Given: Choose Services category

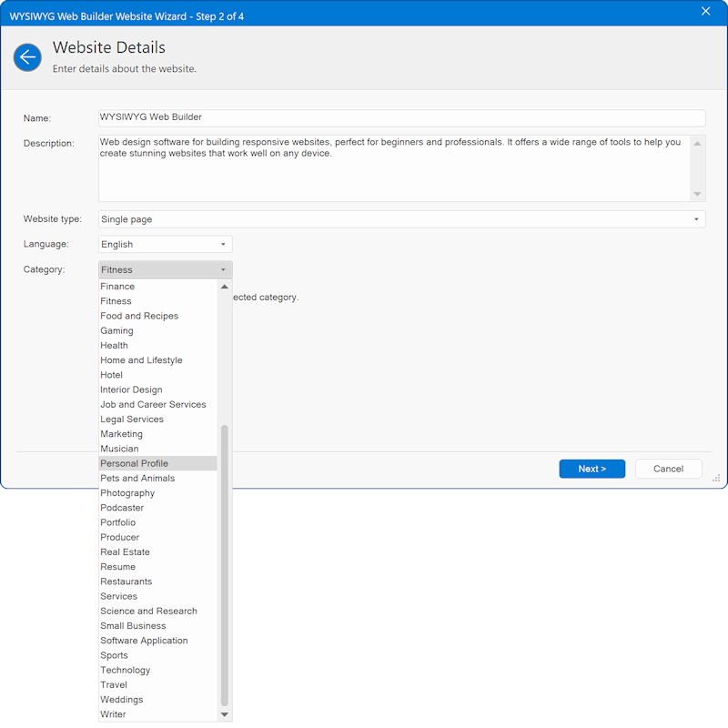Looking at the screenshot, I should point(157,597).
